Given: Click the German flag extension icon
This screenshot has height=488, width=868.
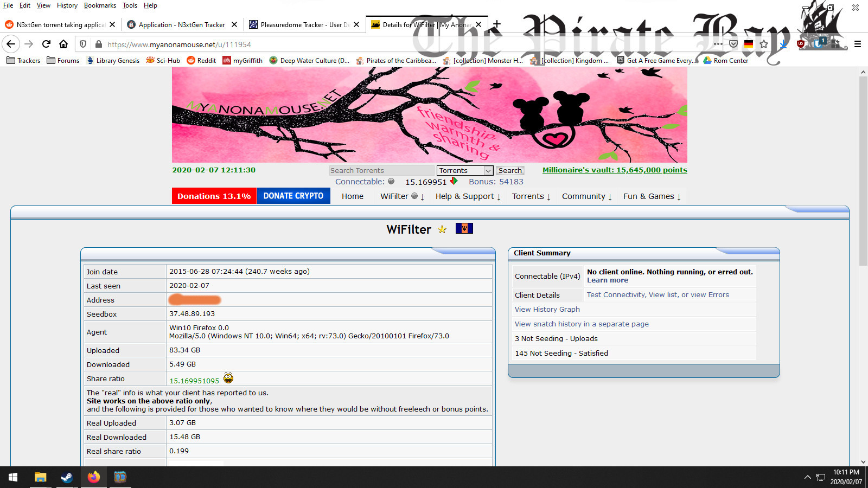Looking at the screenshot, I should click(x=748, y=44).
